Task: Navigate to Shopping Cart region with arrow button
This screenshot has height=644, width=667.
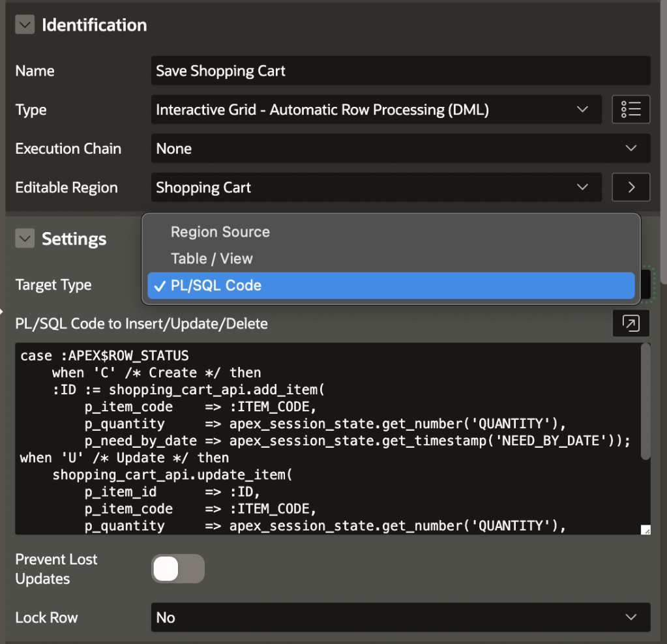Action: pyautogui.click(x=630, y=187)
